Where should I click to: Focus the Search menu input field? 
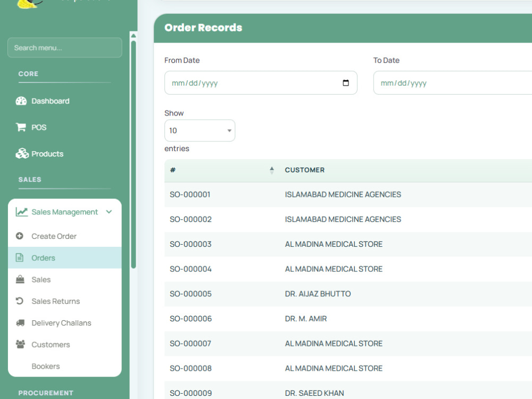click(x=65, y=47)
